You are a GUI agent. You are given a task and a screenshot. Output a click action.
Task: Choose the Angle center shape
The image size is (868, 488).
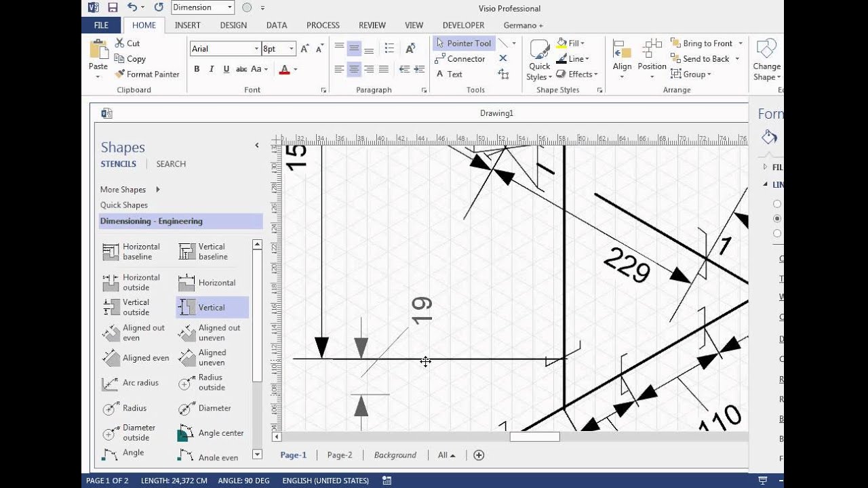(212, 433)
